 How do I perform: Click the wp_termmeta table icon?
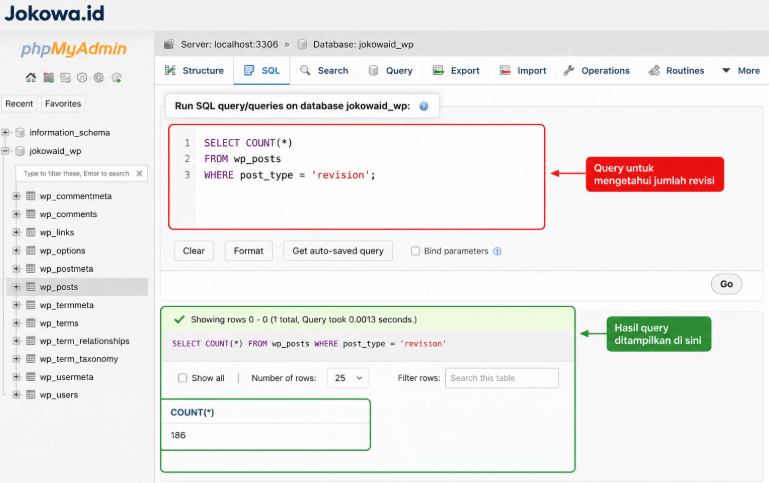click(30, 305)
